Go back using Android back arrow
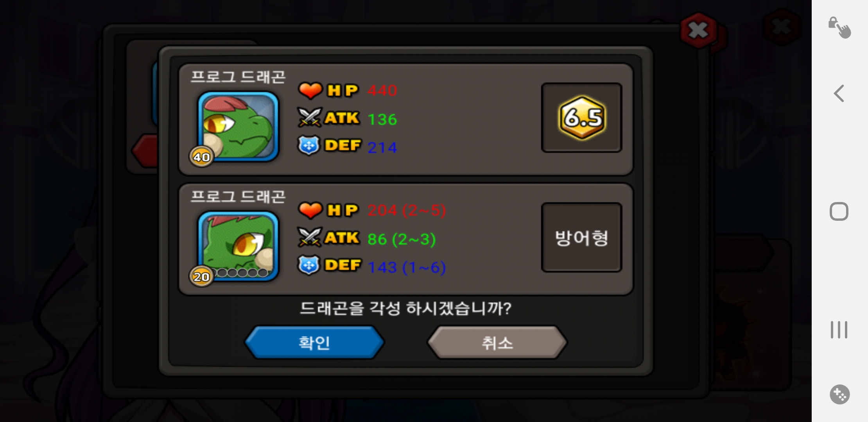This screenshot has width=868, height=422. click(839, 93)
